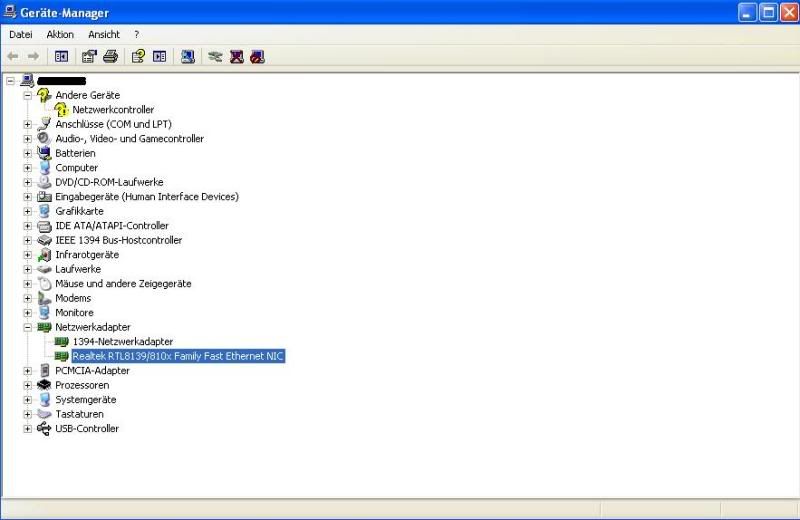Open the Ansicht menu

pyautogui.click(x=104, y=35)
